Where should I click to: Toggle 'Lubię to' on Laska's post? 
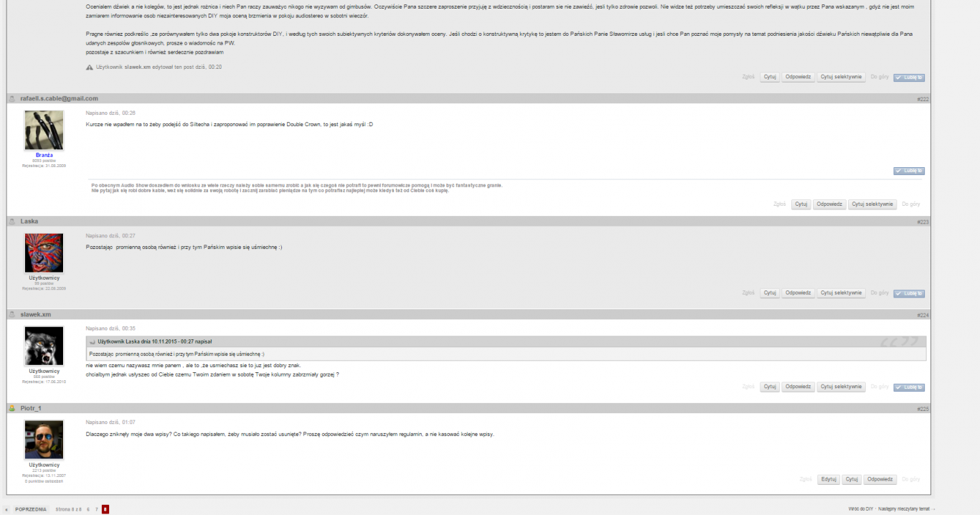click(909, 293)
